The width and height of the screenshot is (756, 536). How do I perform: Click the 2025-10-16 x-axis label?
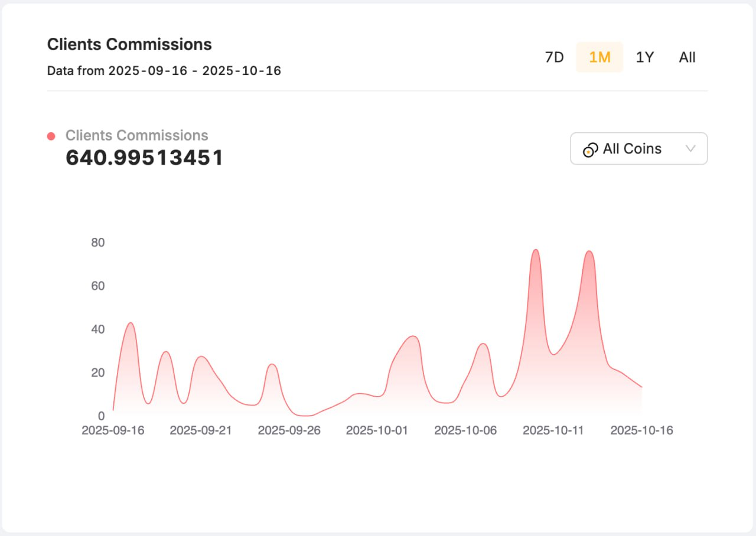pyautogui.click(x=642, y=430)
